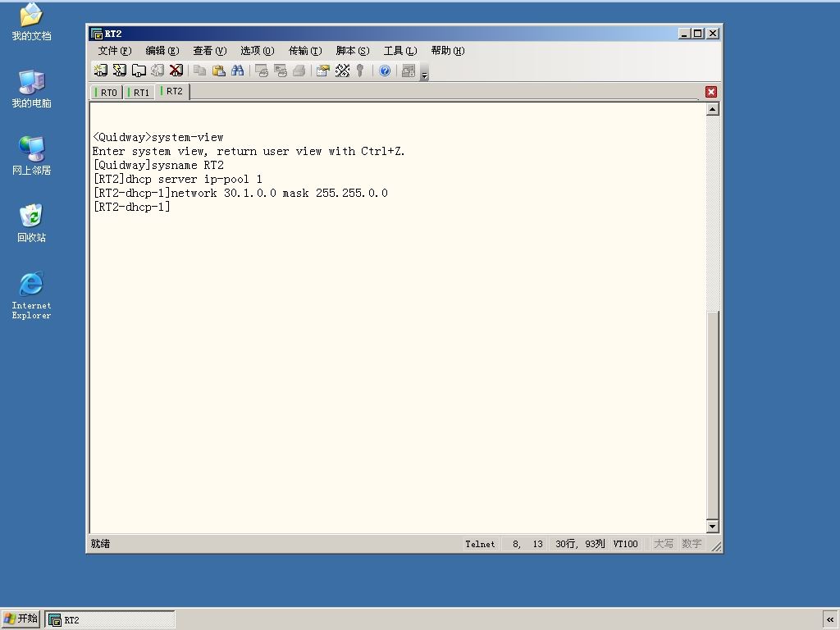This screenshot has width=840, height=630.
Task: Click the Quick Connect lightning icon
Action: 120,71
